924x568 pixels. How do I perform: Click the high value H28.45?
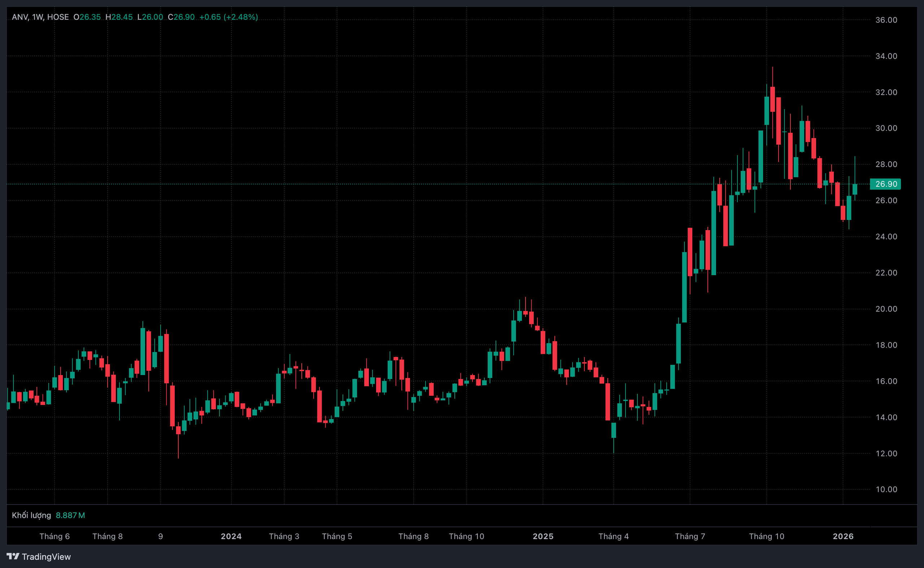[119, 17]
